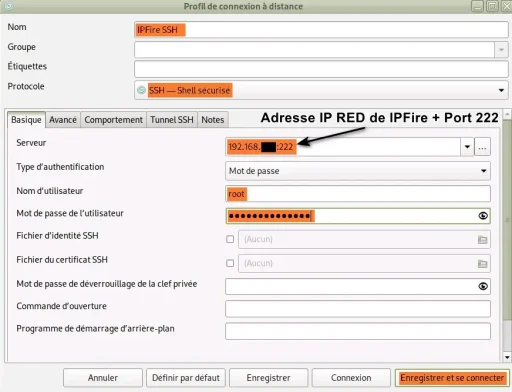Open the Notes tab
This screenshot has height=392, width=512.
pos(213,120)
